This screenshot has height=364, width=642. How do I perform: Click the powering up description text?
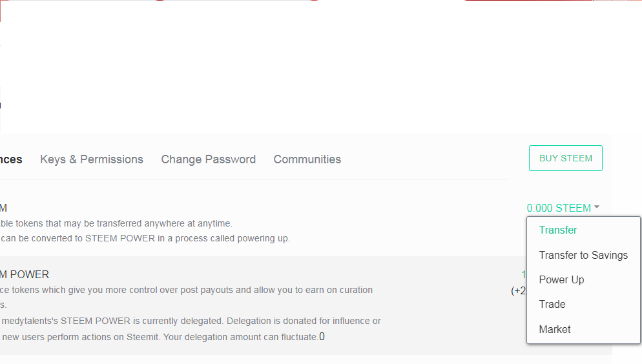pyautogui.click(x=145, y=238)
